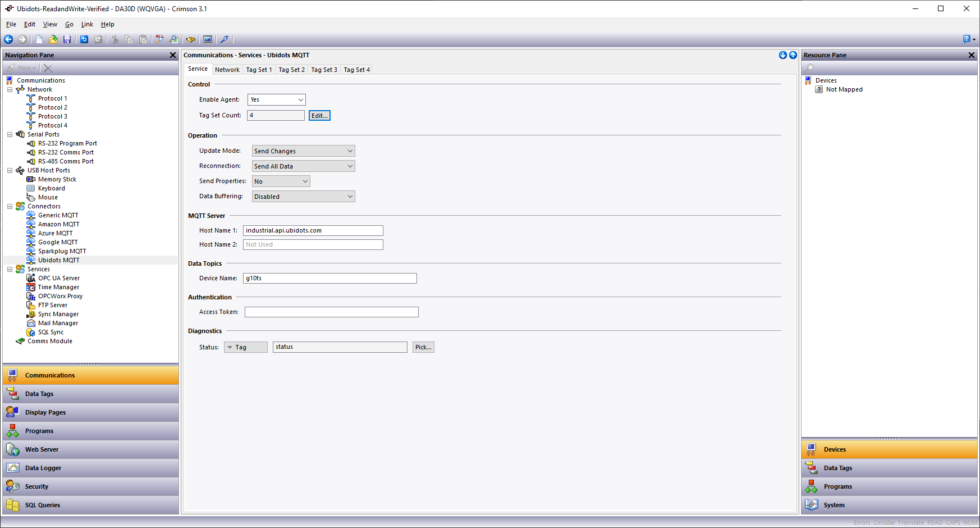Open the Programs navigation category
Viewport: 980px width, 528px height.
coord(90,431)
